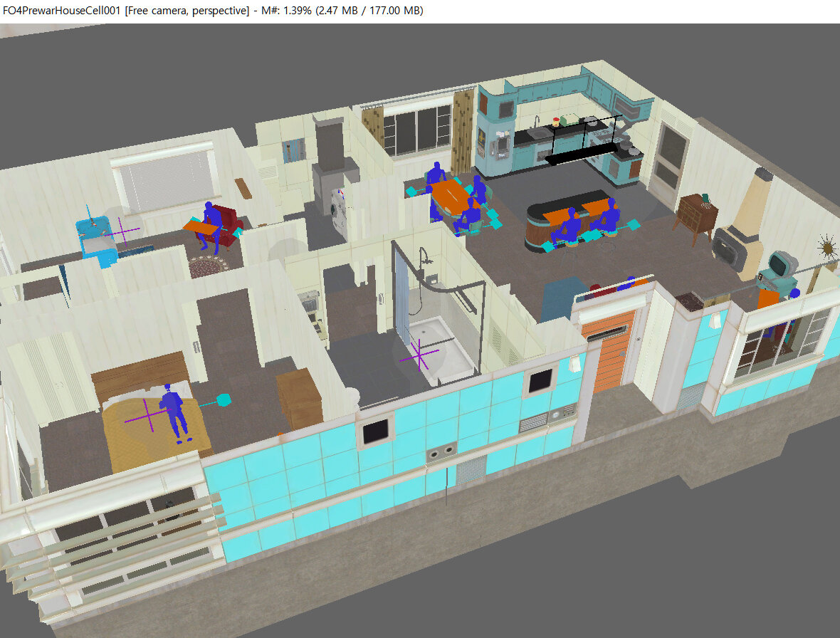Select the cyan hexagon marker beside the bed
840x638 pixels.
(224, 399)
